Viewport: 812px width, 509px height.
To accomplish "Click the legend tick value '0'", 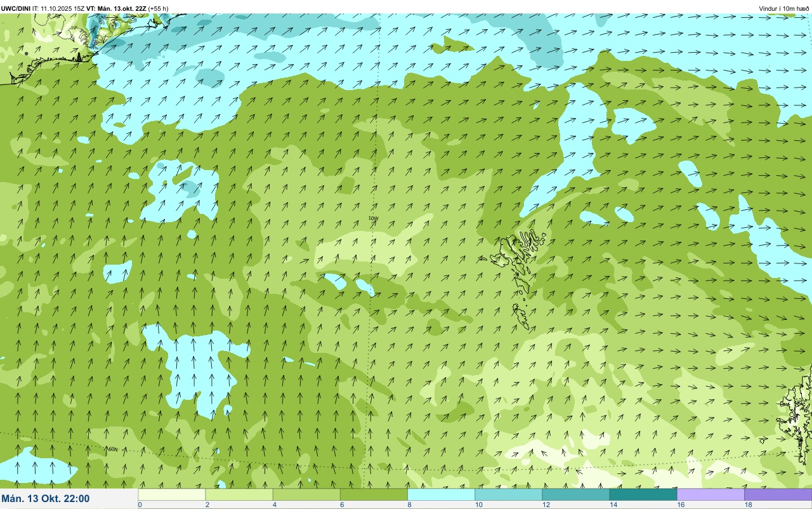I will (140, 505).
